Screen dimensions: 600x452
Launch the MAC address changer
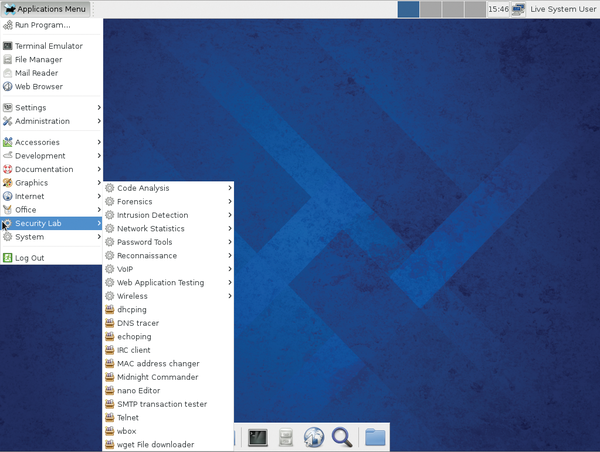pos(157,364)
